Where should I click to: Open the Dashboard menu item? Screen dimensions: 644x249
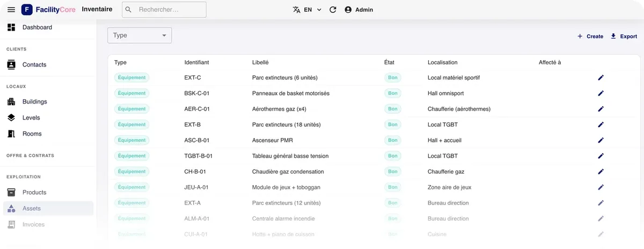[48, 27]
